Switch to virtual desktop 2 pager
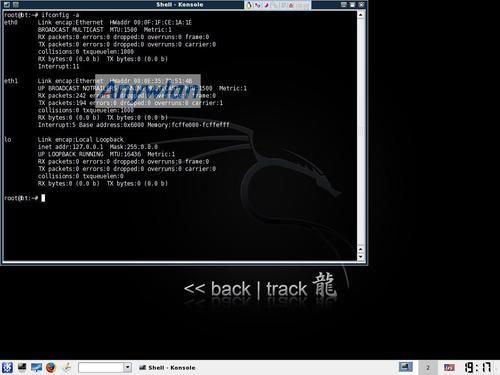Viewport: 500px width, 375px height. pos(428,367)
